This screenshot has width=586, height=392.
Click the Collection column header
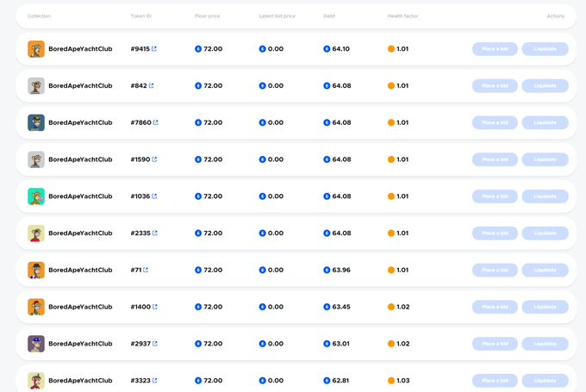tap(39, 16)
